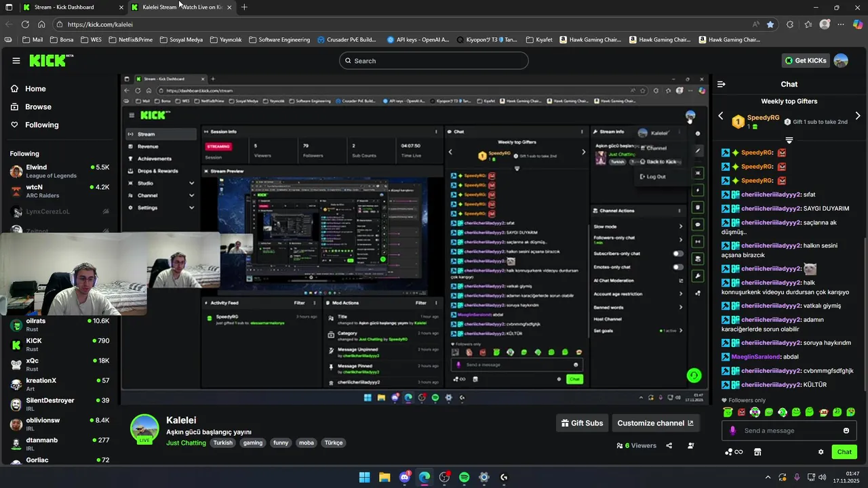Click the share stream icon
This screenshot has height=488, width=868.
point(669,446)
